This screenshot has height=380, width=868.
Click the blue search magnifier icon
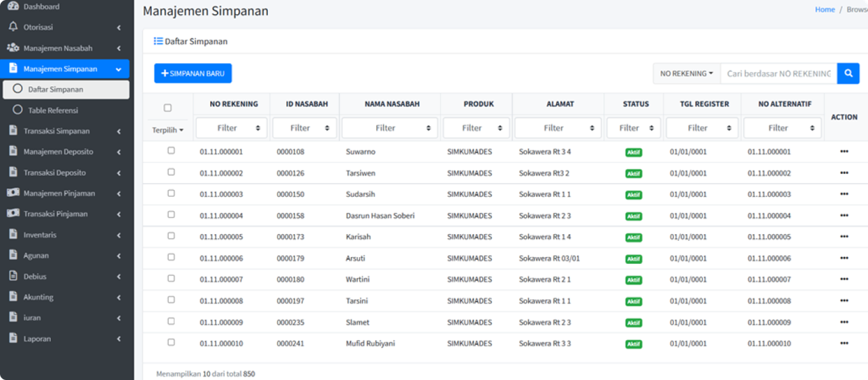pyautogui.click(x=848, y=73)
